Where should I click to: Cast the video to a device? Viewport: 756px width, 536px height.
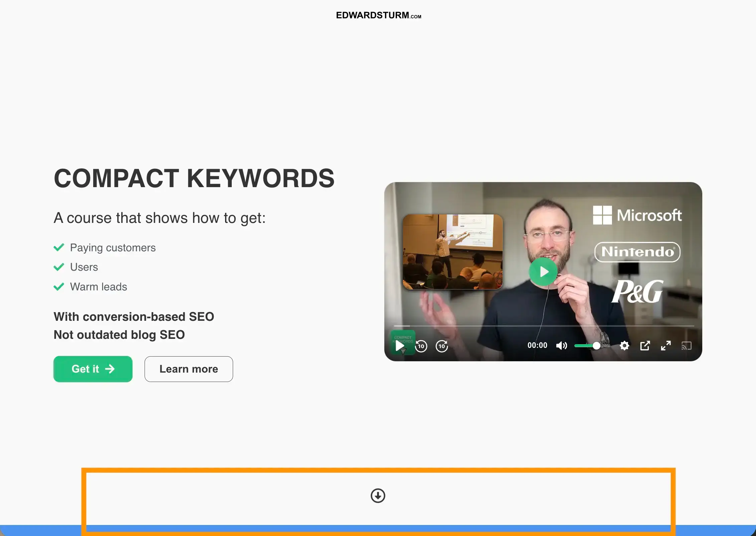687,346
